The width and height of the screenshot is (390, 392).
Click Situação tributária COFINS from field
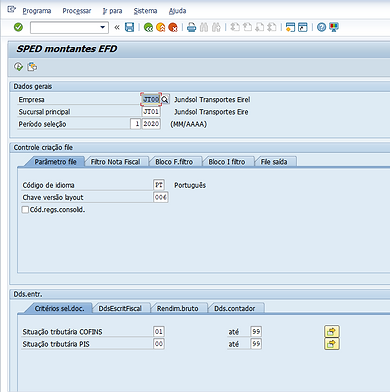click(x=159, y=332)
